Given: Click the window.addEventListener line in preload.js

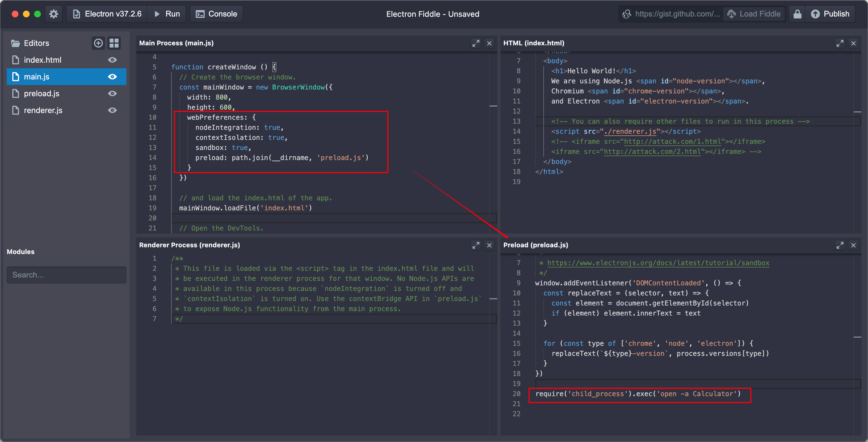Looking at the screenshot, I should tap(638, 283).
